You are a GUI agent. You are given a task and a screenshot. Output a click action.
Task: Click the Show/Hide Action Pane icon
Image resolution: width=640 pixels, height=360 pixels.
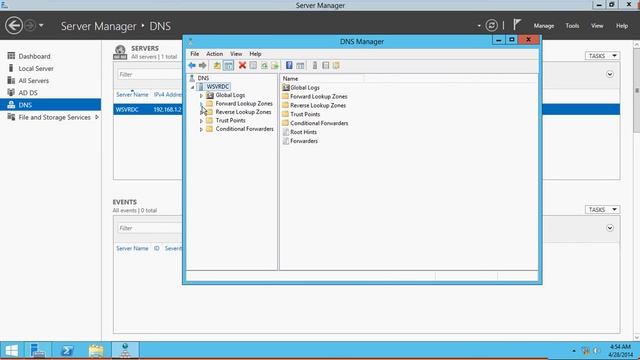(x=300, y=65)
